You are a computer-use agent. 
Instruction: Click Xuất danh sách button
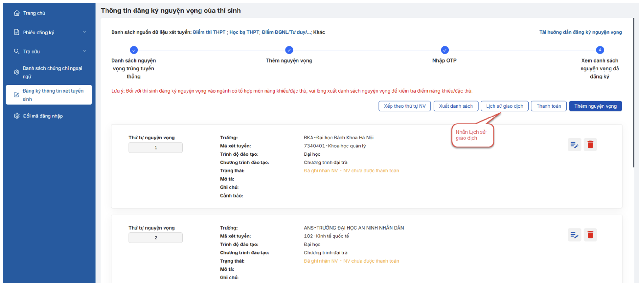point(456,106)
